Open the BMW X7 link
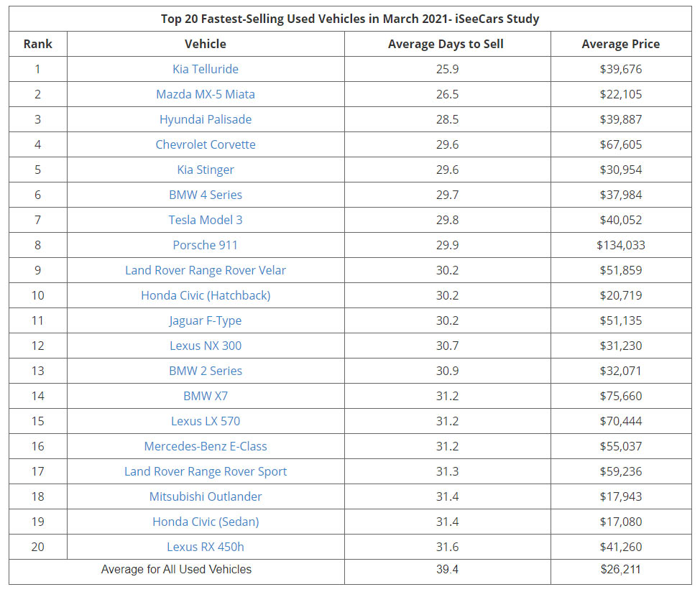This screenshot has width=700, height=592. point(206,396)
